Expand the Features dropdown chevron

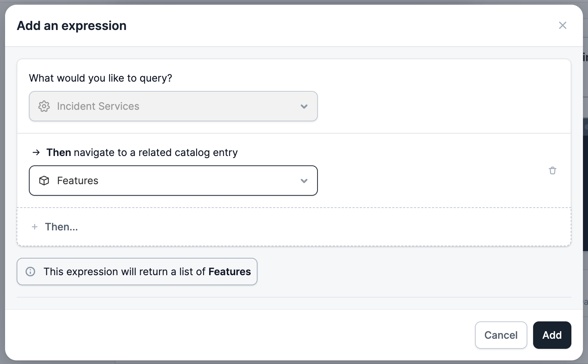(x=304, y=181)
